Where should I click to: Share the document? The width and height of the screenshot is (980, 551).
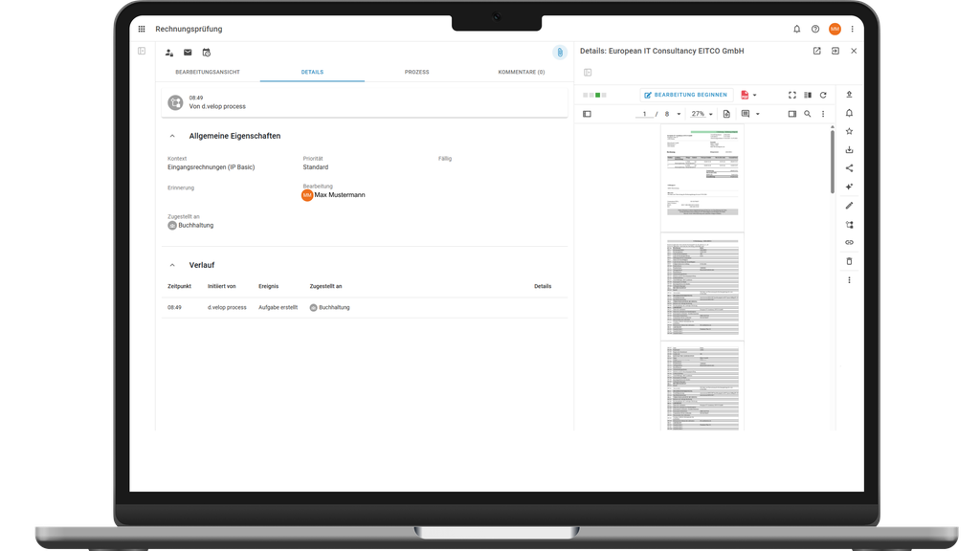849,168
